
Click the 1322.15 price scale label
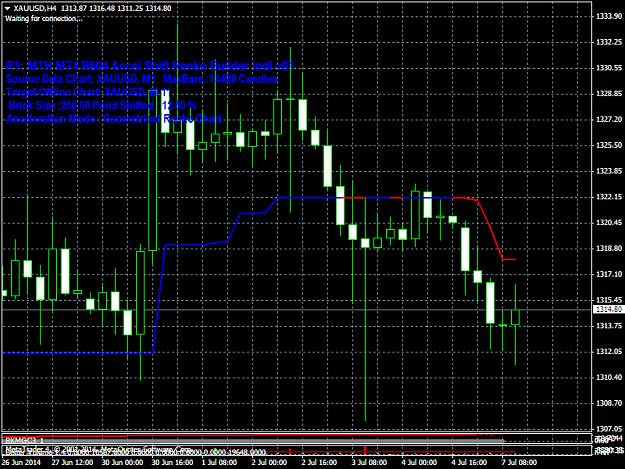609,197
